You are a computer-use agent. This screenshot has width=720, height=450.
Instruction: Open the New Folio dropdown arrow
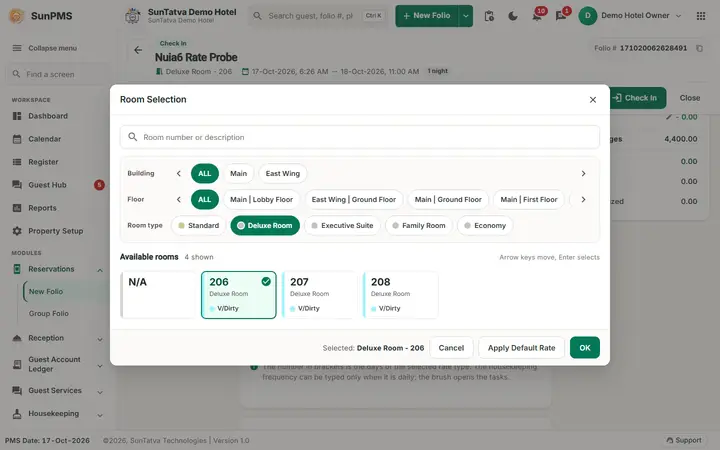[x=466, y=16]
